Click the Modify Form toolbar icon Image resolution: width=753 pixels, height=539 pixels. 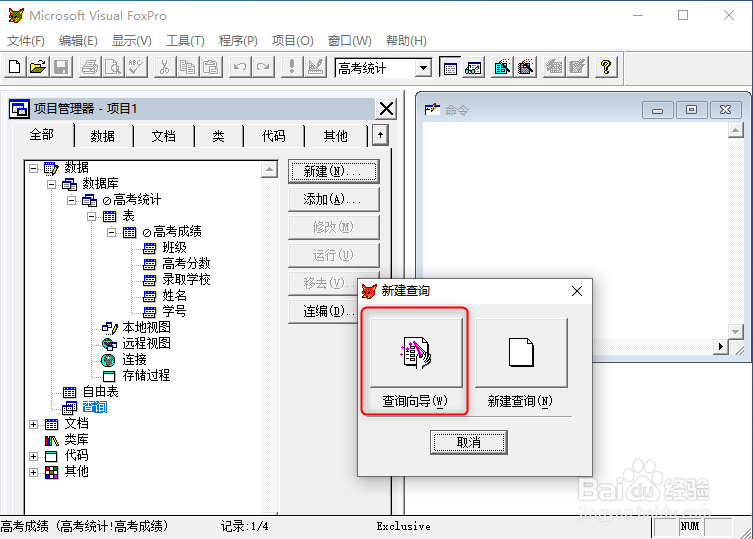click(315, 67)
